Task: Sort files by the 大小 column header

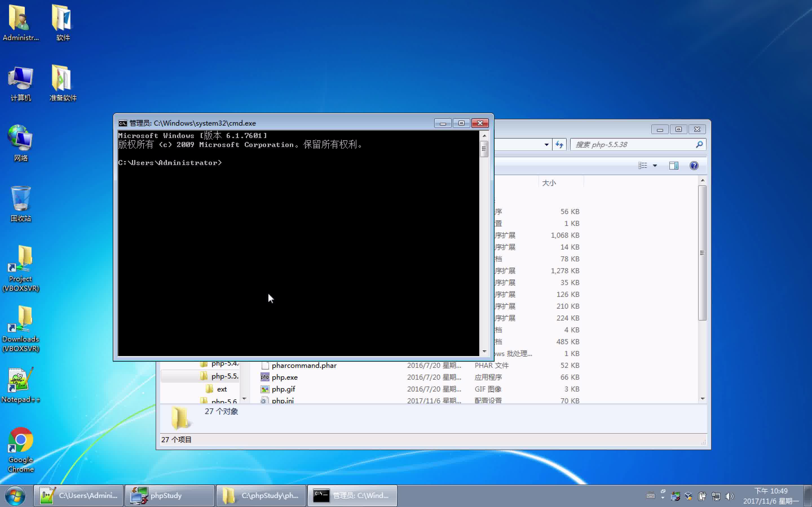Action: 549,183
